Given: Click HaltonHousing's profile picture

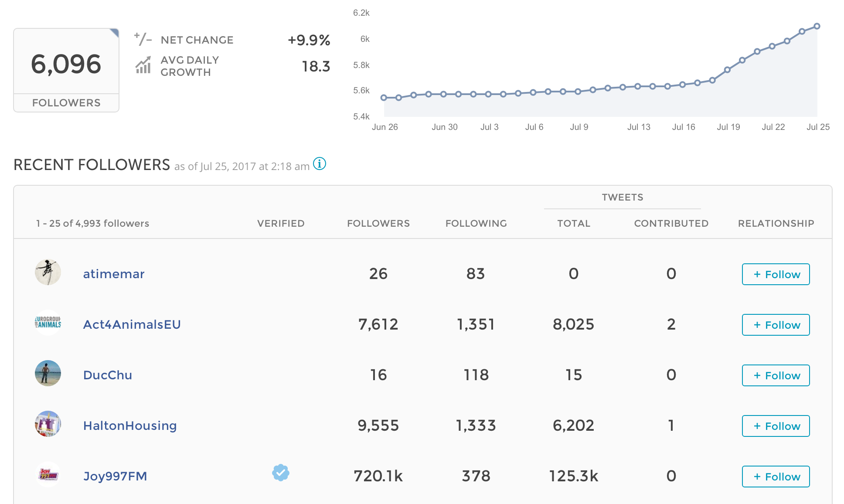Looking at the screenshot, I should tap(48, 424).
